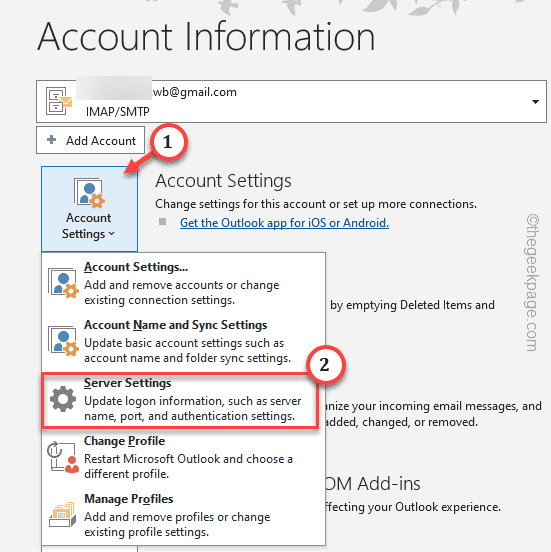Click 'Restart Microsoft Outlook and choose a' text
551x552 pixels.
pos(188,459)
